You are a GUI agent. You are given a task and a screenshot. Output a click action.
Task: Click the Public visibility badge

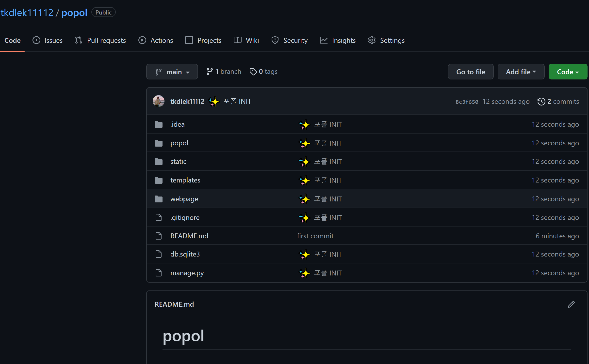103,12
